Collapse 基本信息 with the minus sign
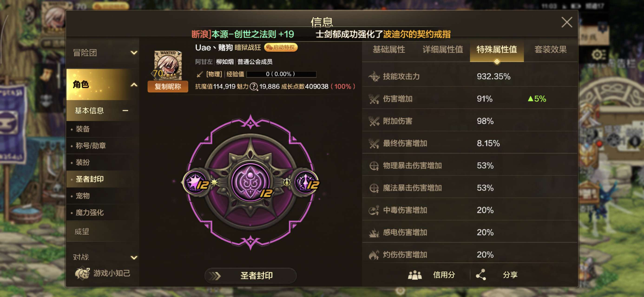Screen dimensions: 644x297 (x=125, y=110)
